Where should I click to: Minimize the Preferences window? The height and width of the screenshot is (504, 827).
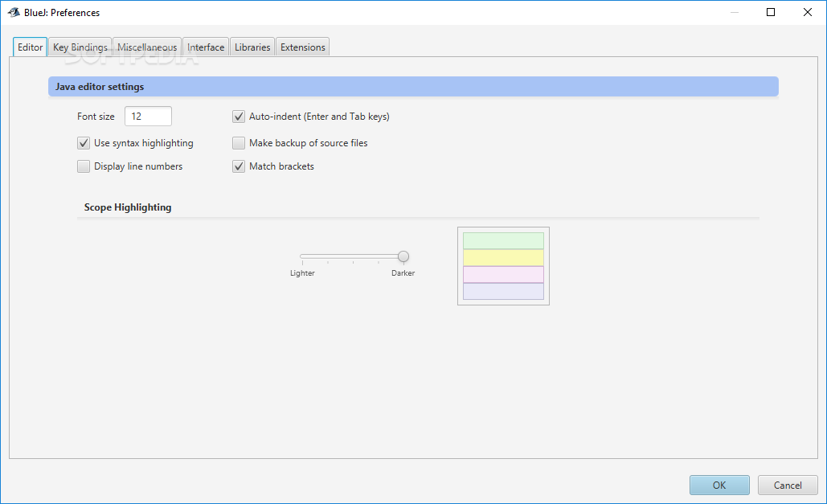[735, 12]
